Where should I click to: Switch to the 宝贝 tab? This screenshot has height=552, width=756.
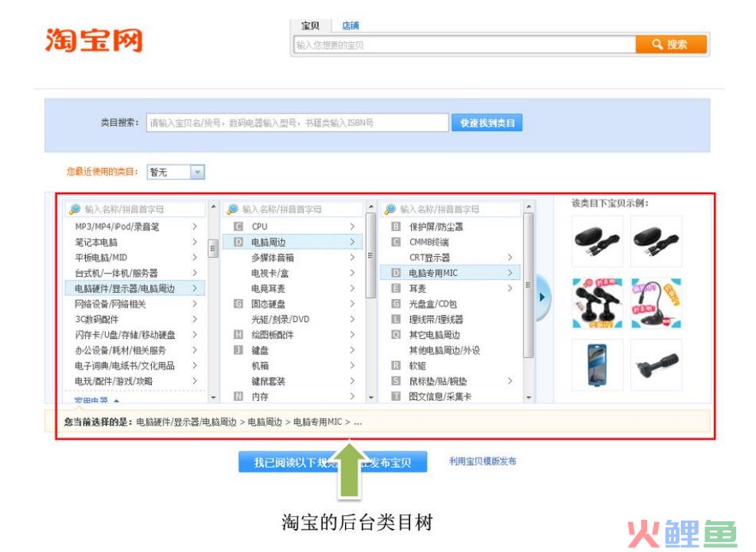pos(310,25)
